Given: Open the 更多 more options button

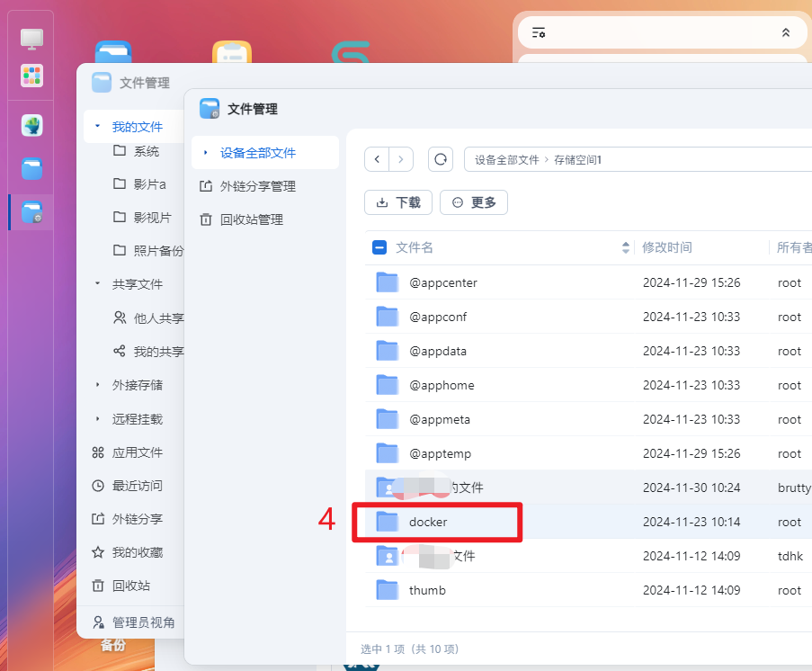Looking at the screenshot, I should 473,202.
